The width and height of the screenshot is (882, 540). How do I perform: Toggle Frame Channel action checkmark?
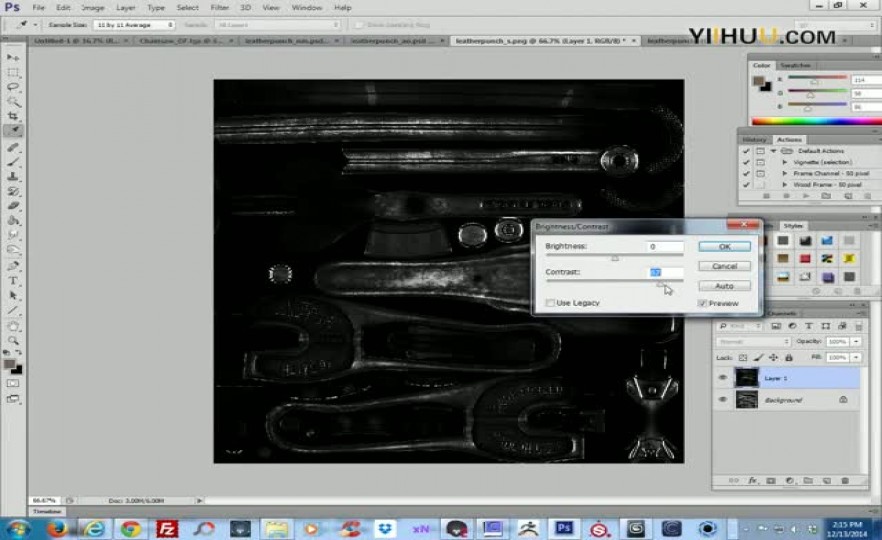746,174
